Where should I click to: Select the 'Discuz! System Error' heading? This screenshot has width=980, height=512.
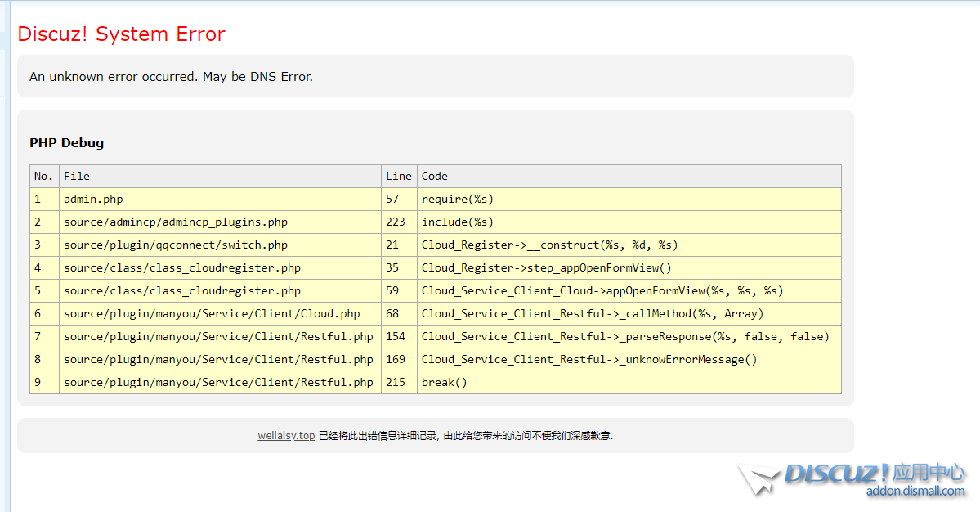click(121, 34)
